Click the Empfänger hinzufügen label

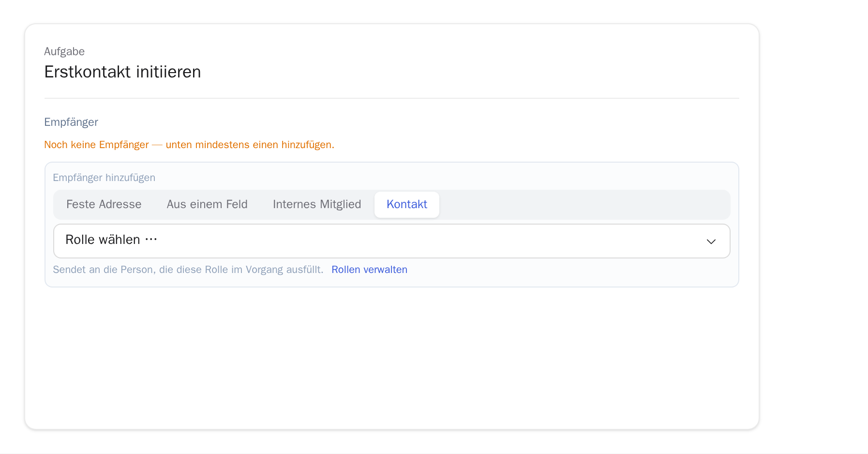point(104,178)
